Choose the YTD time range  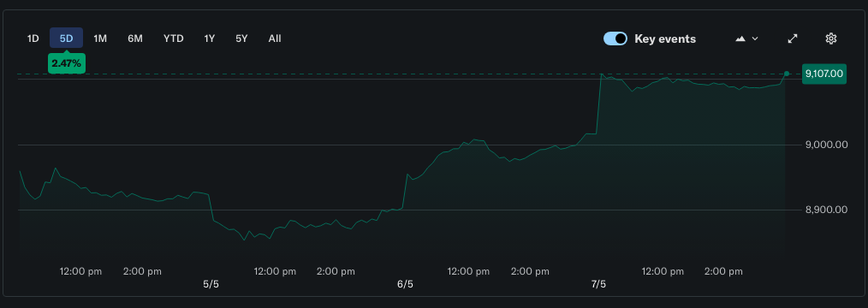[173, 38]
